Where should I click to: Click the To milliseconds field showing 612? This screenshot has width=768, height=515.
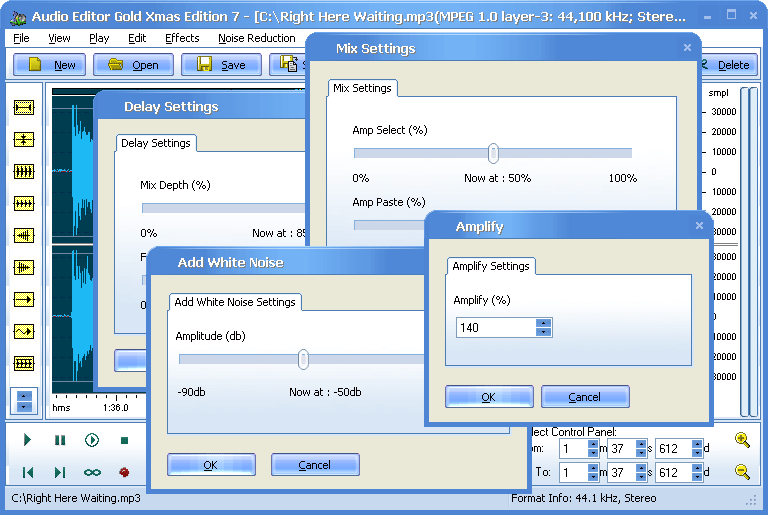pyautogui.click(x=673, y=472)
